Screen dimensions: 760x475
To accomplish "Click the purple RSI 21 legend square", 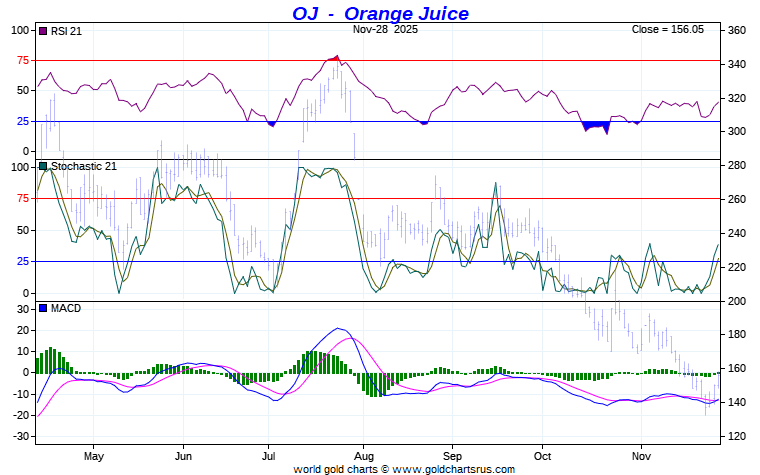I will point(43,31).
